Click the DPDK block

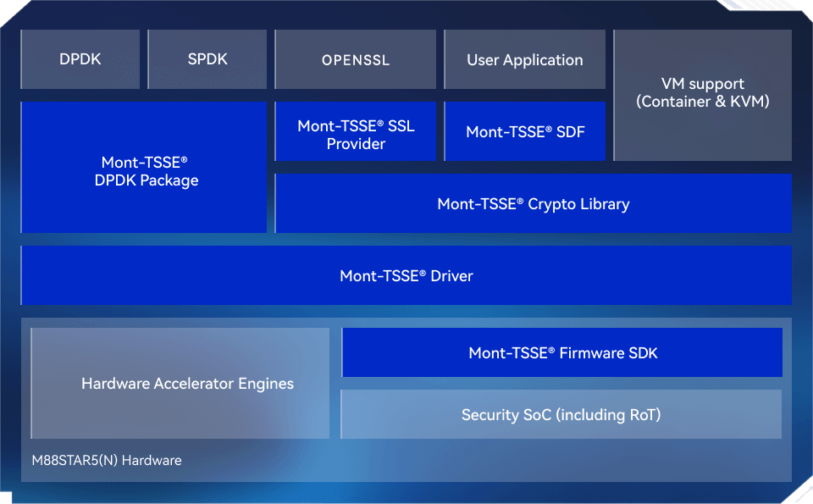click(x=80, y=59)
